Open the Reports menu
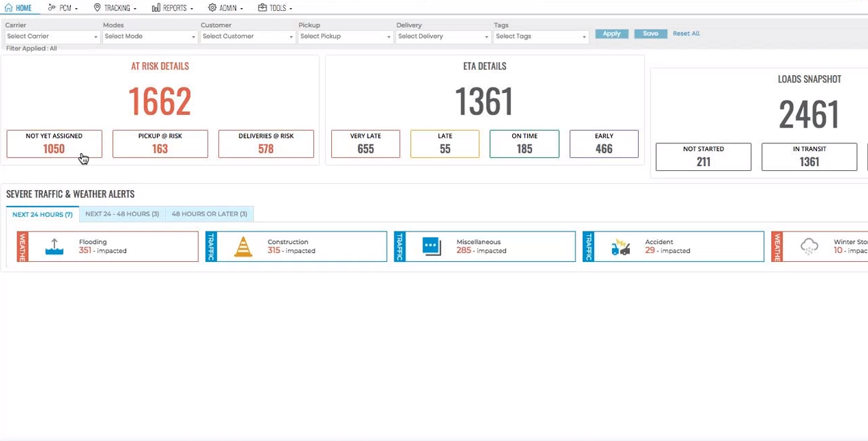 tap(173, 8)
